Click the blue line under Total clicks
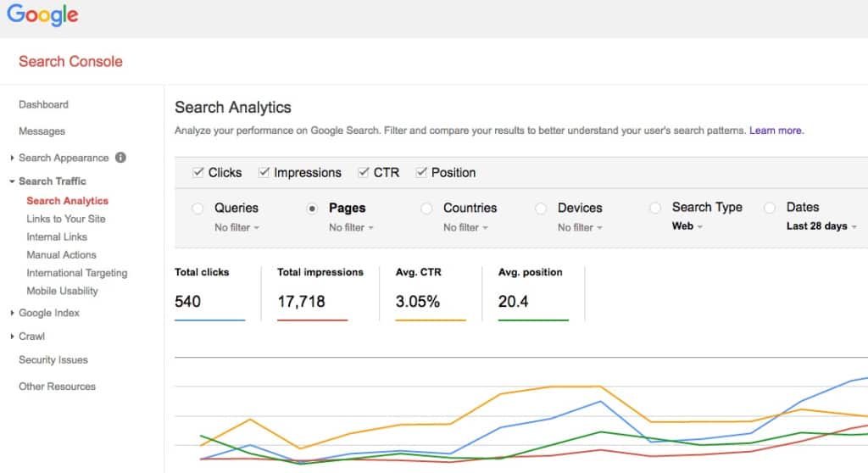 [x=210, y=320]
